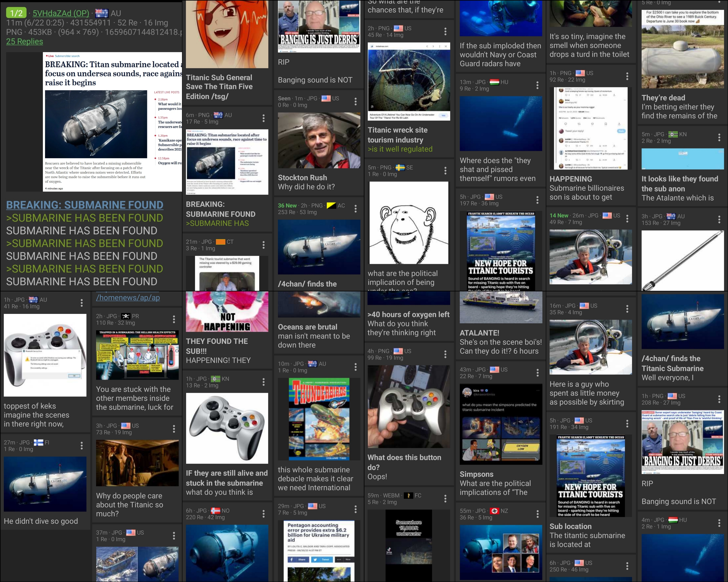Viewport: 728px width, 582px height.
Task: Open Titanic movie scene thumbnail
Action: [137, 463]
